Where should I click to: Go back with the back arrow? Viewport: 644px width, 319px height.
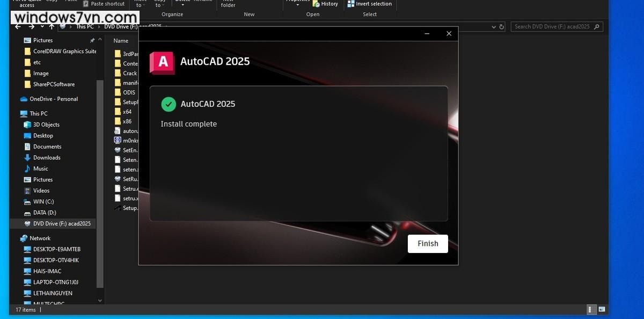(x=18, y=26)
